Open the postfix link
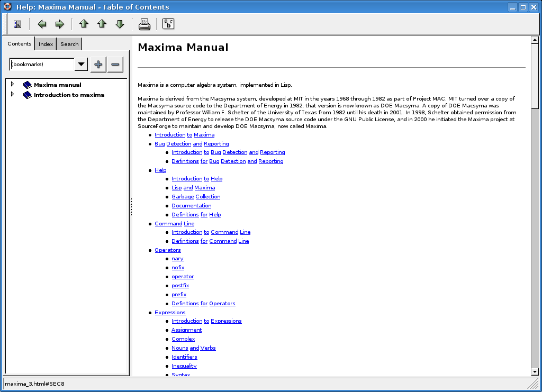Image resolution: width=542 pixels, height=392 pixels. (180, 286)
